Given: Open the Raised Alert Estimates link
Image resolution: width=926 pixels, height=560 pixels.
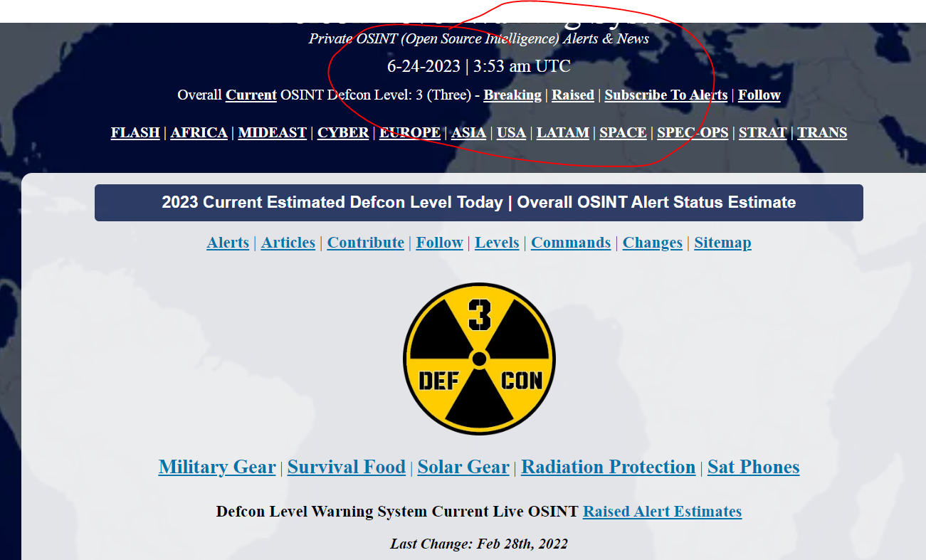Looking at the screenshot, I should point(662,512).
